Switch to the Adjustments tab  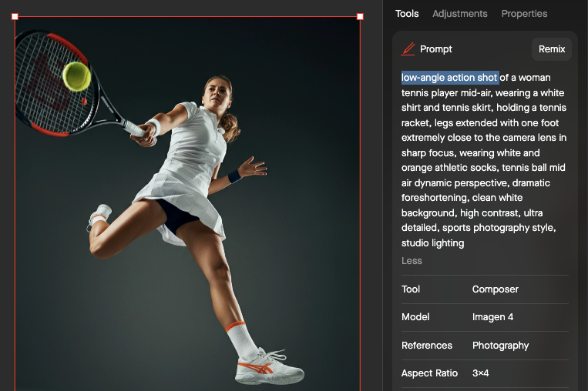tap(459, 14)
